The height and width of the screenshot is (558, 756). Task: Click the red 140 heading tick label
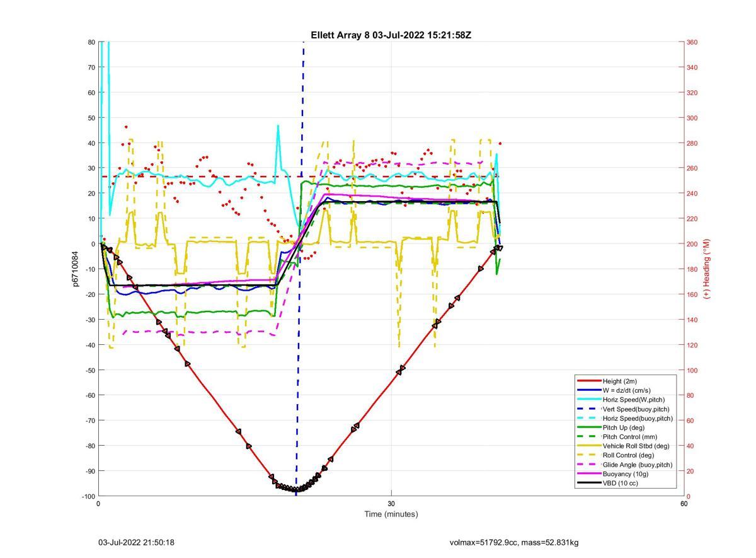[692, 320]
